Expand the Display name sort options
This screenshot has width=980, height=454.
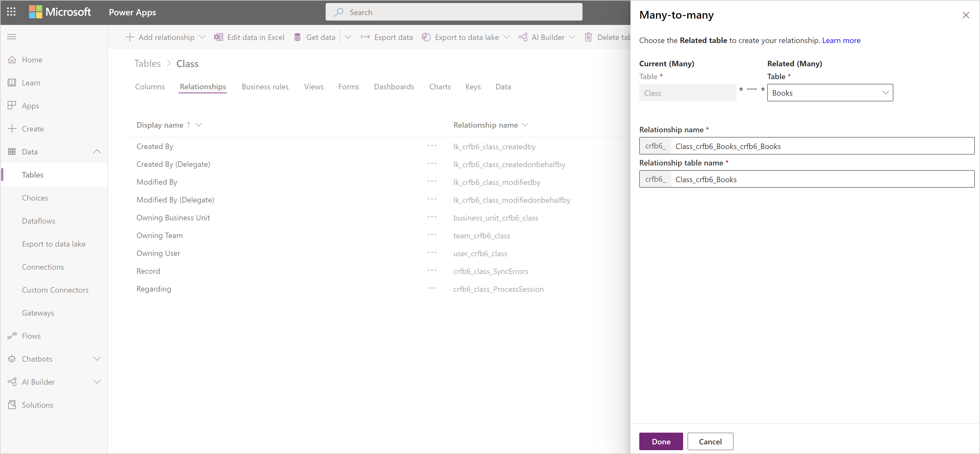200,125
